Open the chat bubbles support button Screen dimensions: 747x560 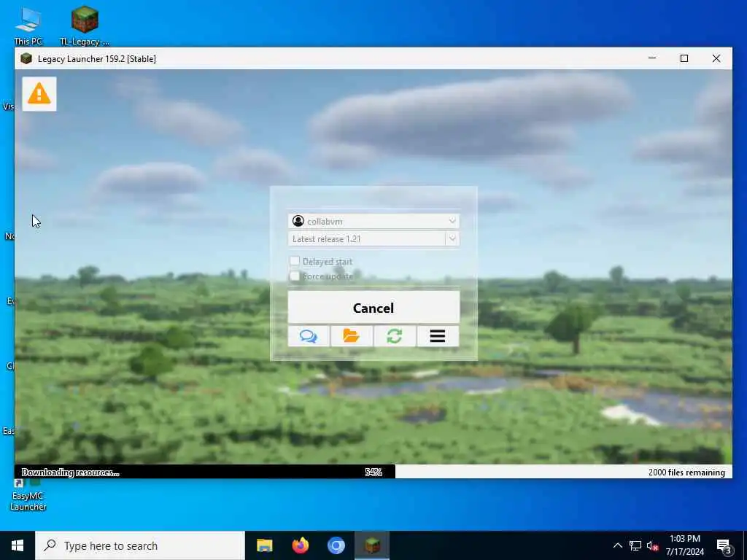coord(309,336)
